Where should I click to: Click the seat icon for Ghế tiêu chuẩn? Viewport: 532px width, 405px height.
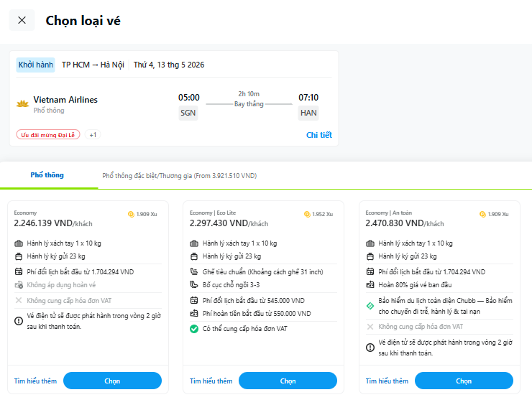[194, 271]
